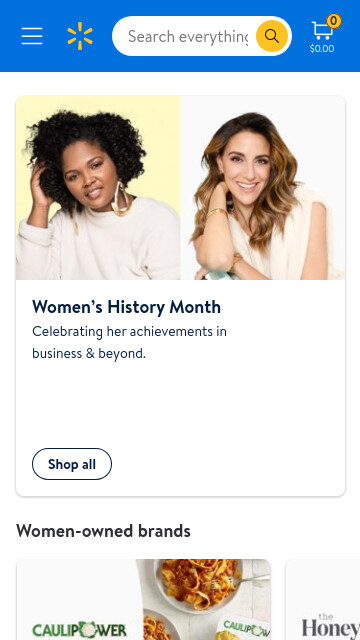Click the Shop all button
360x640 pixels.
click(72, 464)
